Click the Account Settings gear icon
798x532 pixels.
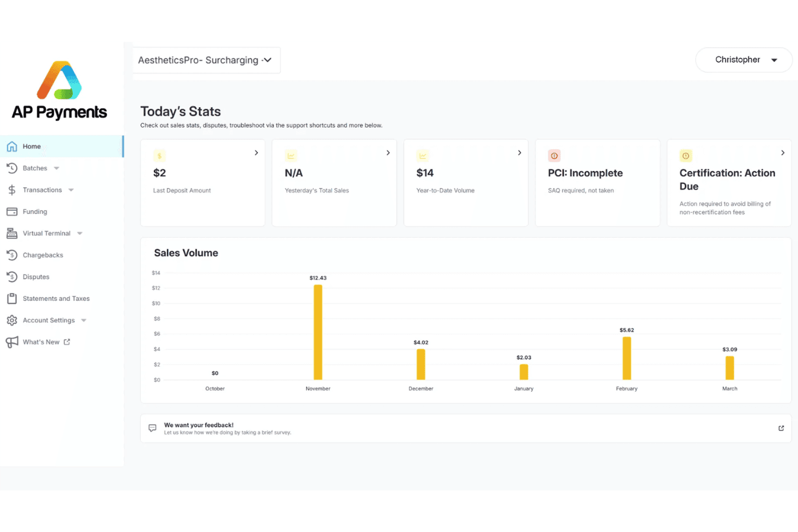[12, 320]
